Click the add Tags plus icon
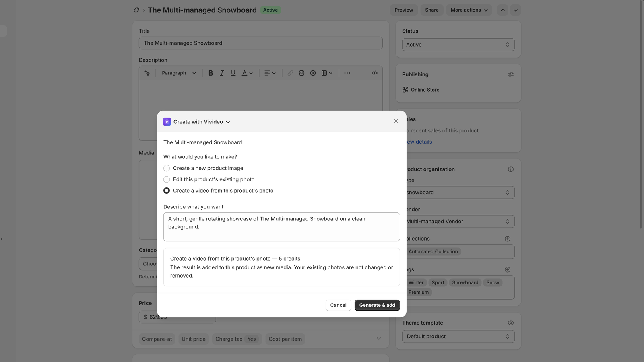Image resolution: width=644 pixels, height=362 pixels. click(x=508, y=270)
